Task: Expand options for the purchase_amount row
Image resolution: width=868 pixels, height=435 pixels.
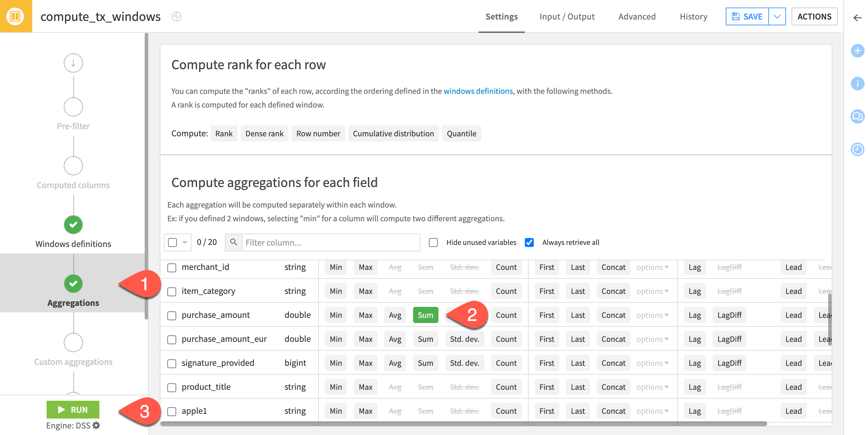Action: (652, 315)
